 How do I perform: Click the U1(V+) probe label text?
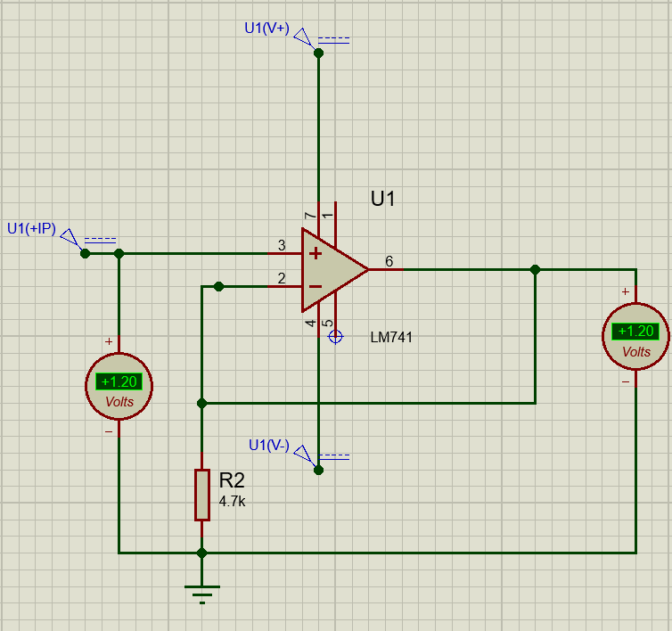click(x=266, y=28)
